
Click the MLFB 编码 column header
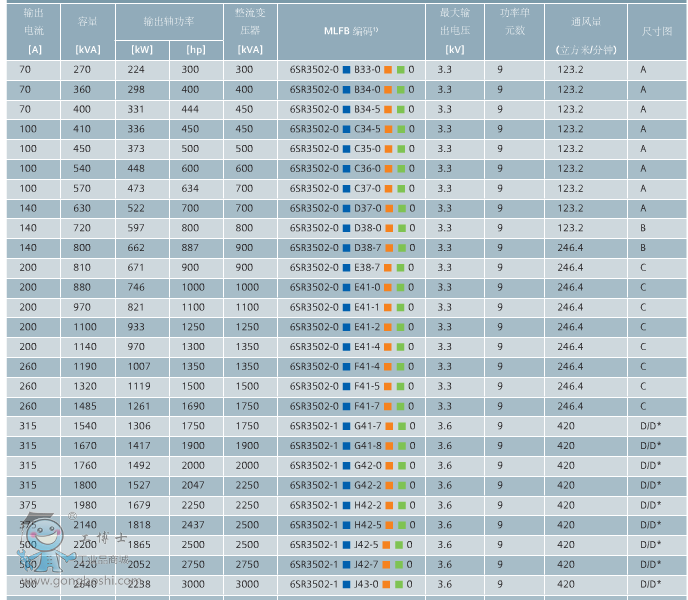[x=351, y=32]
